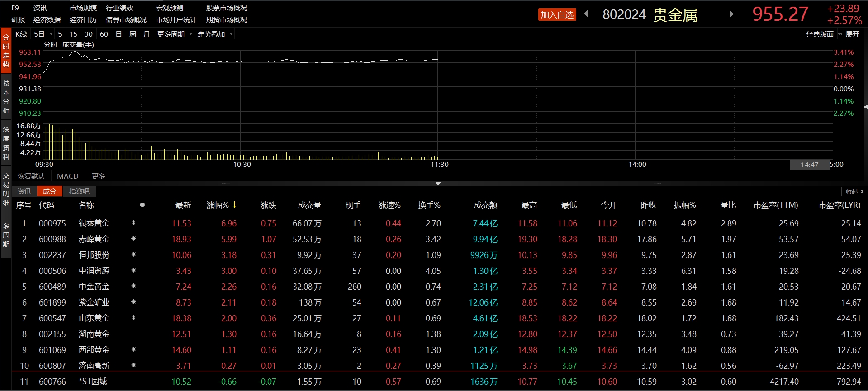Click the star marker beside 赤峰黄金
The height and width of the screenshot is (391, 868).
[133, 239]
